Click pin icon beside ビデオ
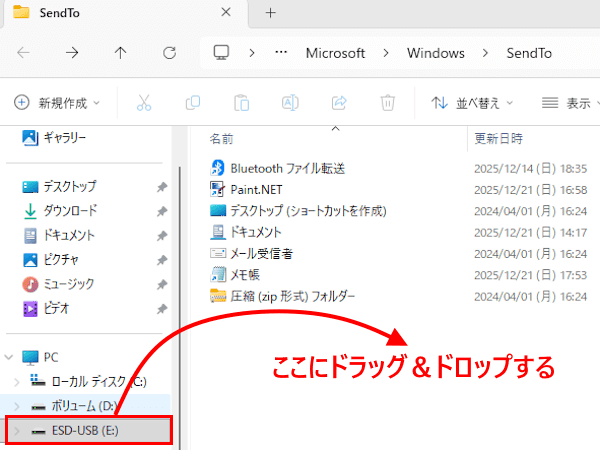 162,308
